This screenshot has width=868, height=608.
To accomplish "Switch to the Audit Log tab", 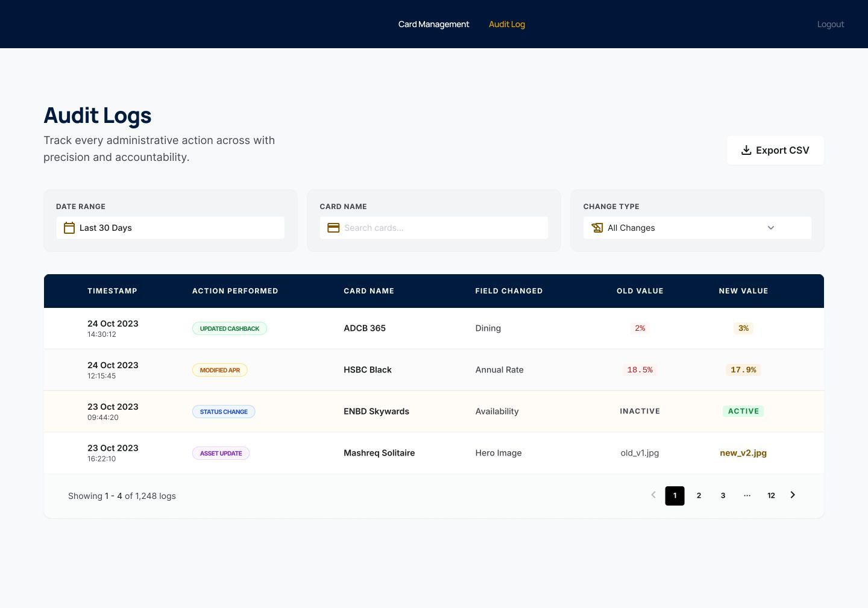I will [x=507, y=24].
